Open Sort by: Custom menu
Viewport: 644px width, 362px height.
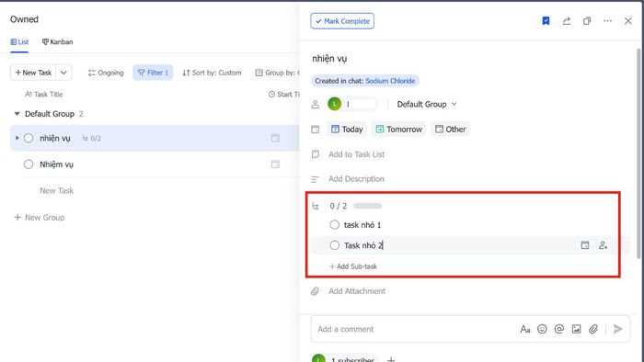tap(212, 73)
